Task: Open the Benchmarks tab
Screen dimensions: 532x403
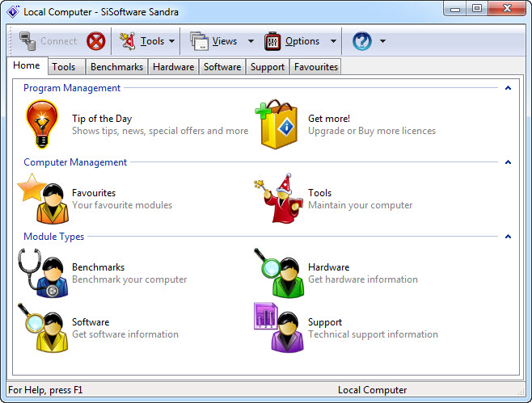Action: 116,67
